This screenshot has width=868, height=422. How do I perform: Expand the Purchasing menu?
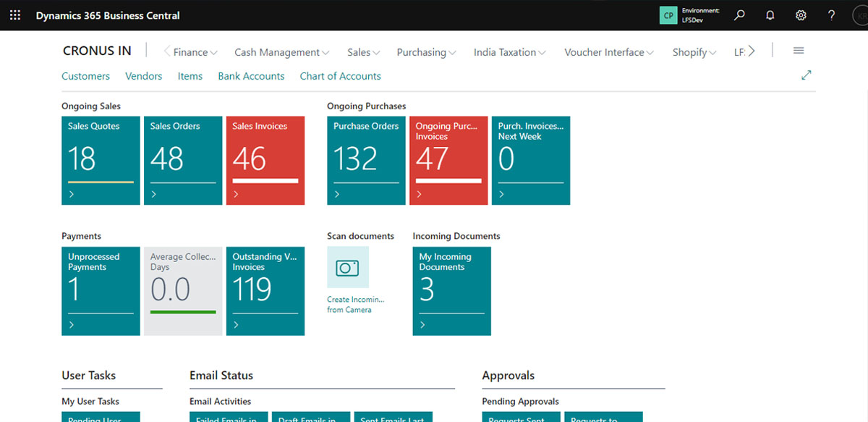coord(426,52)
